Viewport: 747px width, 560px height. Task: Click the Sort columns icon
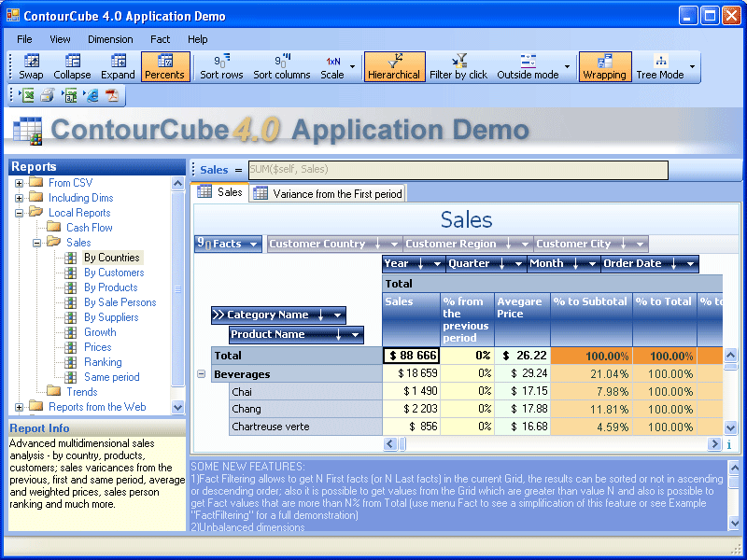(x=282, y=66)
